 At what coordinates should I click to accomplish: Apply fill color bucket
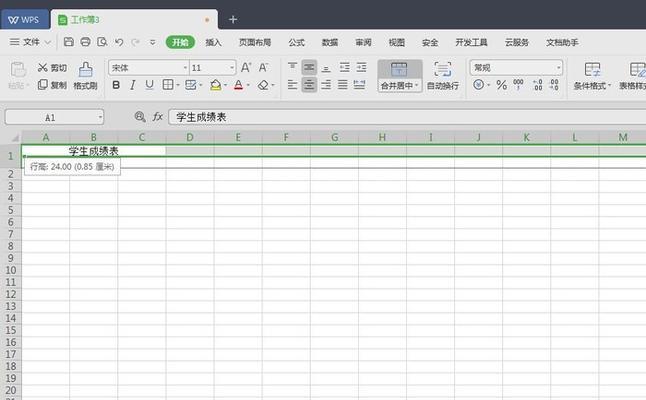(215, 85)
